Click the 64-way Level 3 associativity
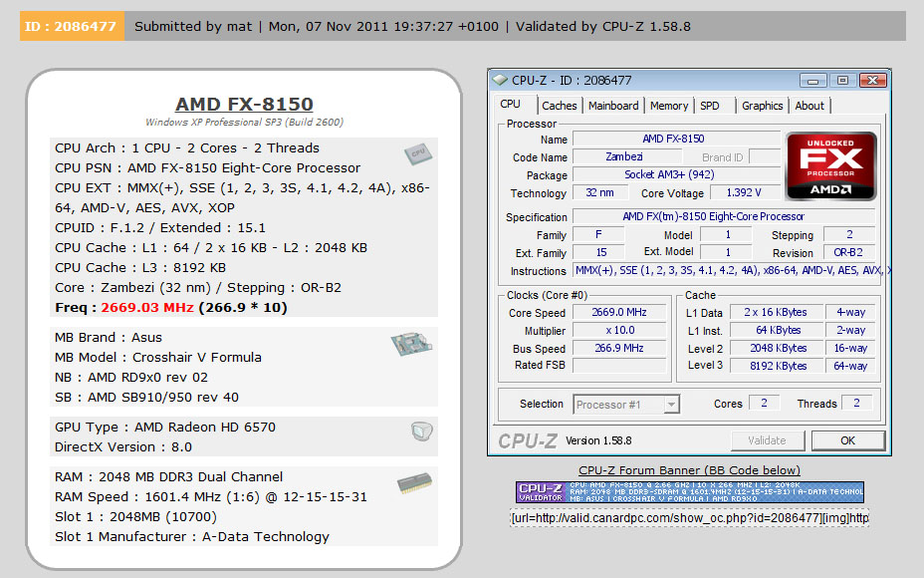Viewport: 924px width, 578px height. 850,366
